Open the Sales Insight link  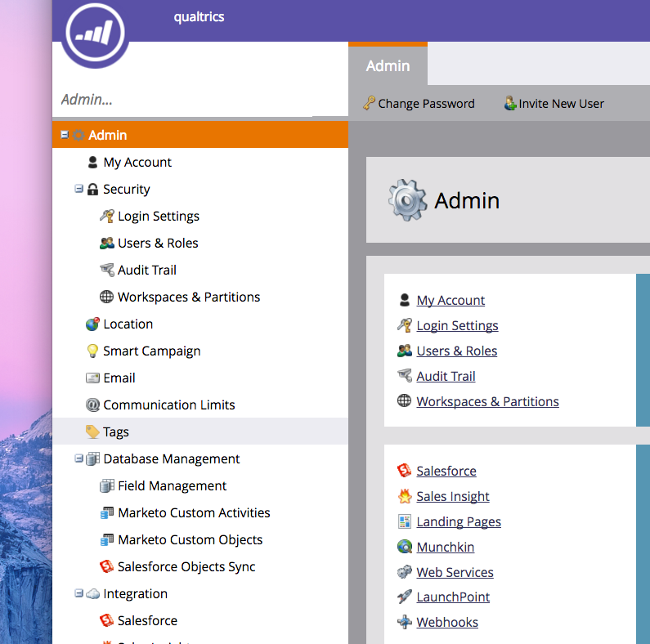(453, 496)
